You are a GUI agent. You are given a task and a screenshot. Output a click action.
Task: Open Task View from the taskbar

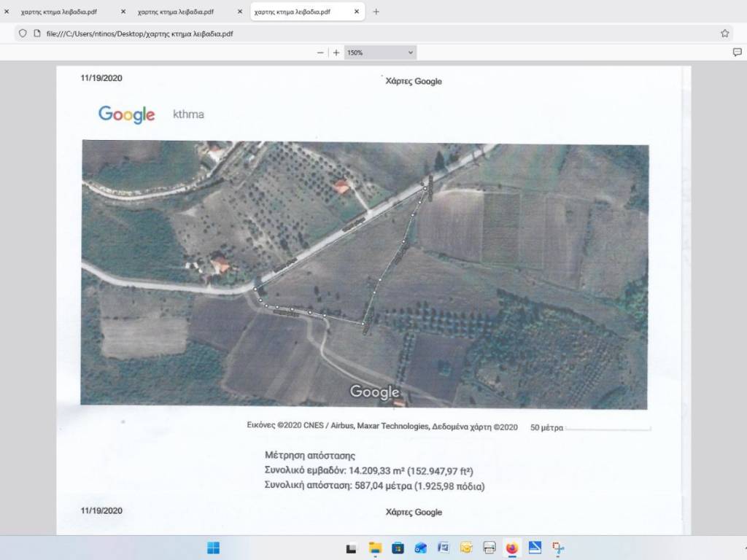[x=351, y=548]
